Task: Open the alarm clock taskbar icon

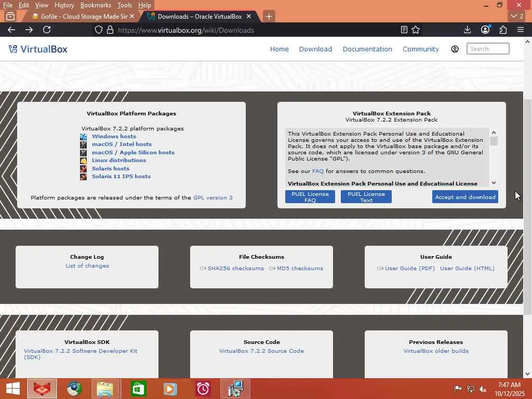Action: (203, 389)
